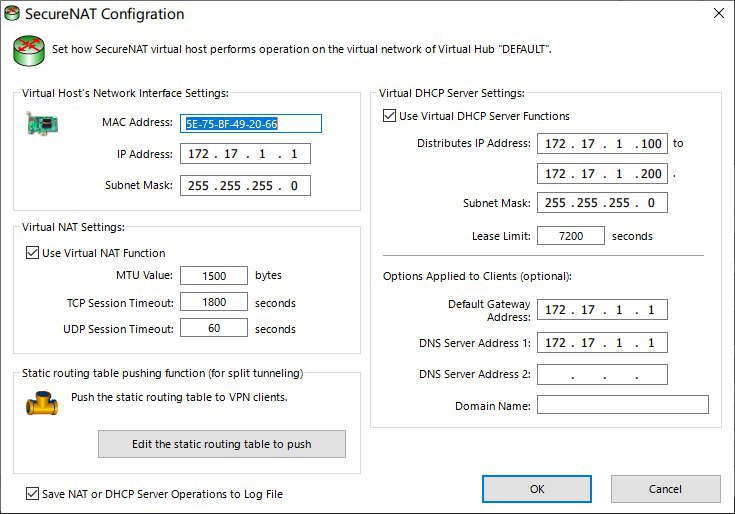Toggle Use Virtual NAT Function checkbox
Viewport: 735px width, 514px height.
tap(32, 253)
